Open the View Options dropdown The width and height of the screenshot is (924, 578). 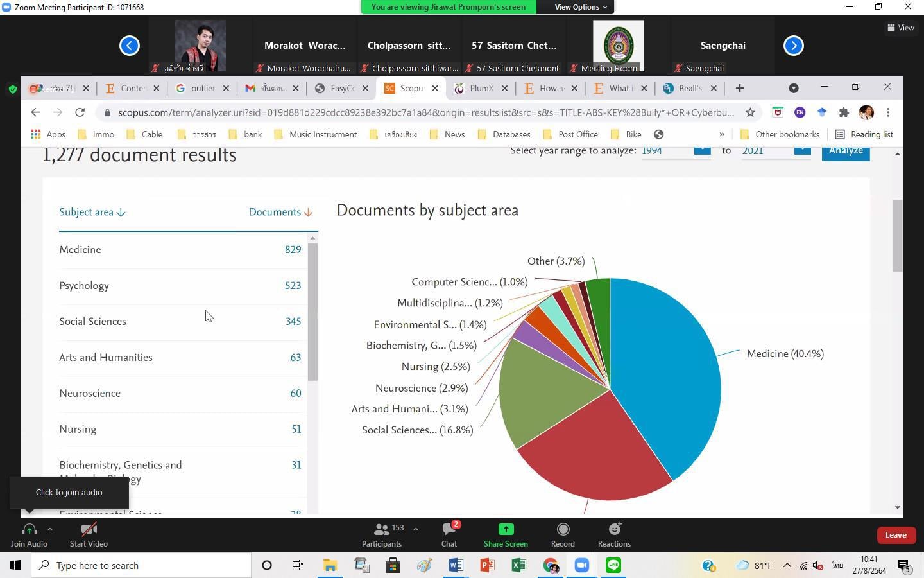581,7
